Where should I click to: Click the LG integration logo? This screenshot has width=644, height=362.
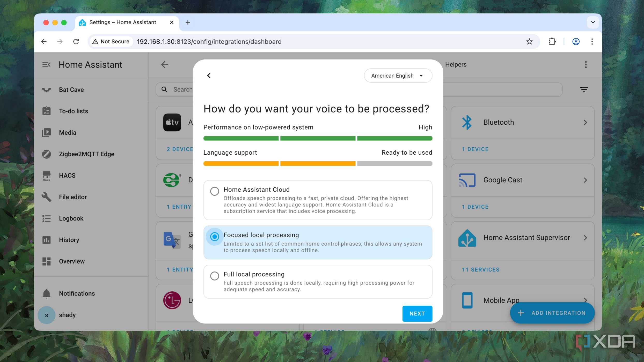pos(172,300)
